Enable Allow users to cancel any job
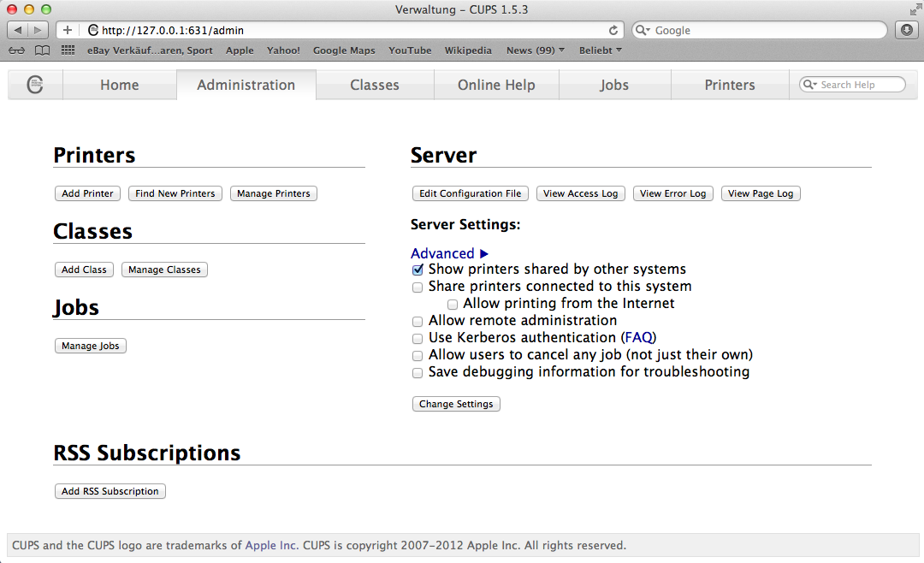This screenshot has height=563, width=924. point(418,355)
